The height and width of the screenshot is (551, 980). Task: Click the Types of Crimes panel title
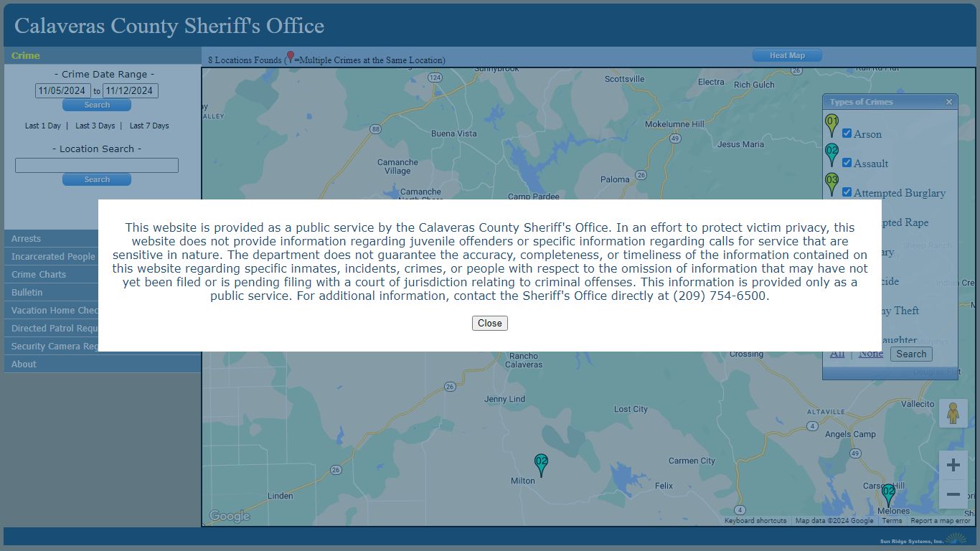point(861,102)
